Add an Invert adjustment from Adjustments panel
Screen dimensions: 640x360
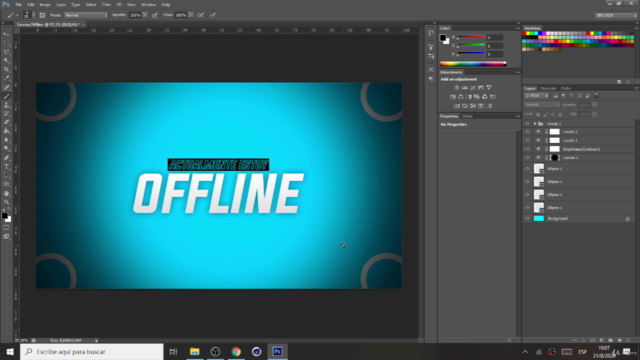click(457, 106)
